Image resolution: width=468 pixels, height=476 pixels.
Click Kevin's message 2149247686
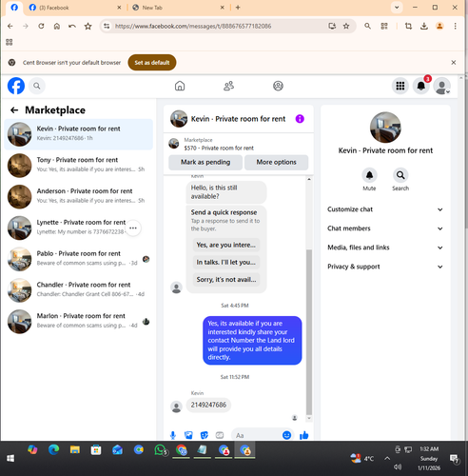pyautogui.click(x=208, y=405)
